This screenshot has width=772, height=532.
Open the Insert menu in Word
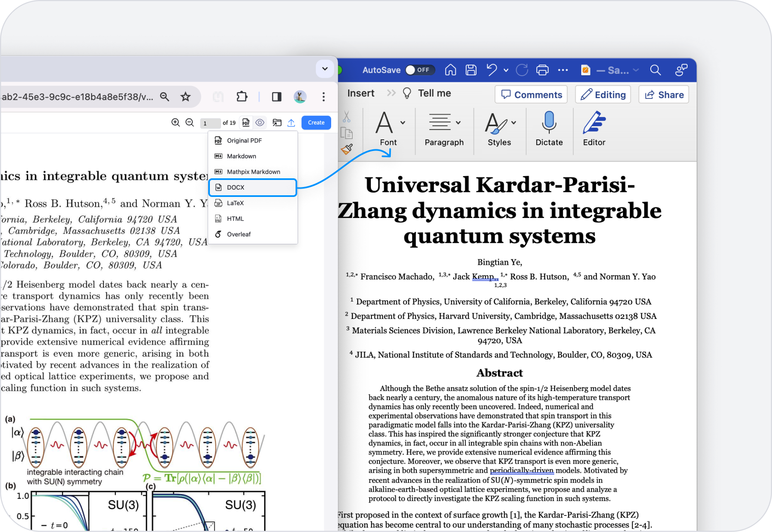click(x=361, y=93)
